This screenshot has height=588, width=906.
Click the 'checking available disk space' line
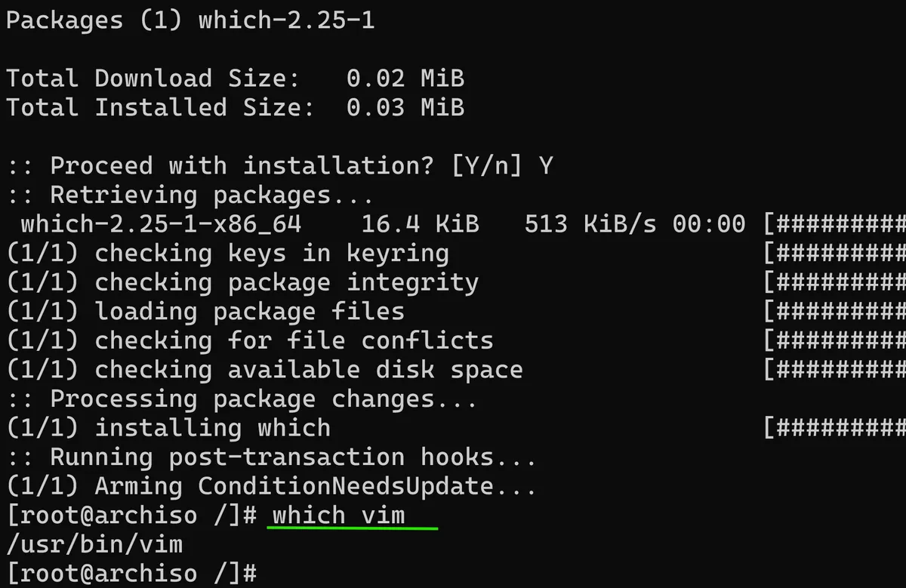coord(264,370)
